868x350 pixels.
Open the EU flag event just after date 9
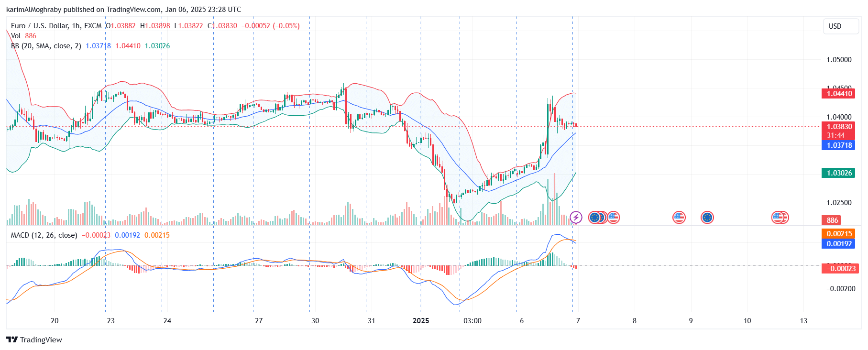[x=707, y=218]
